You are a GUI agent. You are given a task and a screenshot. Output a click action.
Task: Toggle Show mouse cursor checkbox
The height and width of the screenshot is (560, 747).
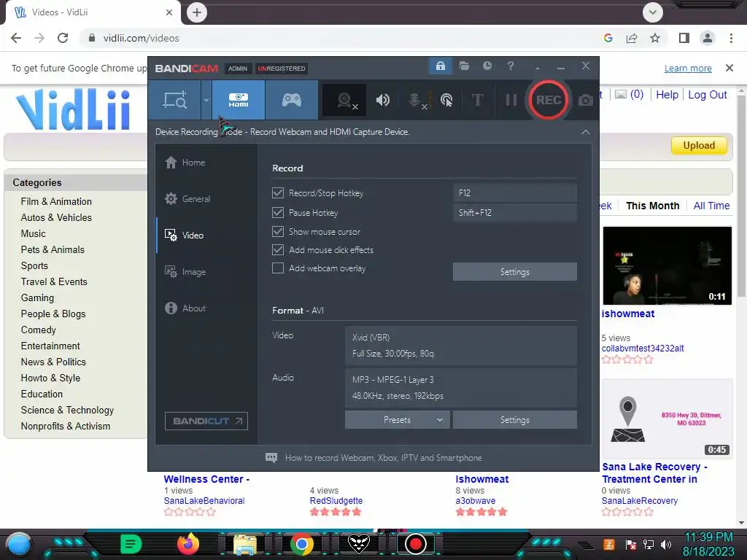pos(278,231)
